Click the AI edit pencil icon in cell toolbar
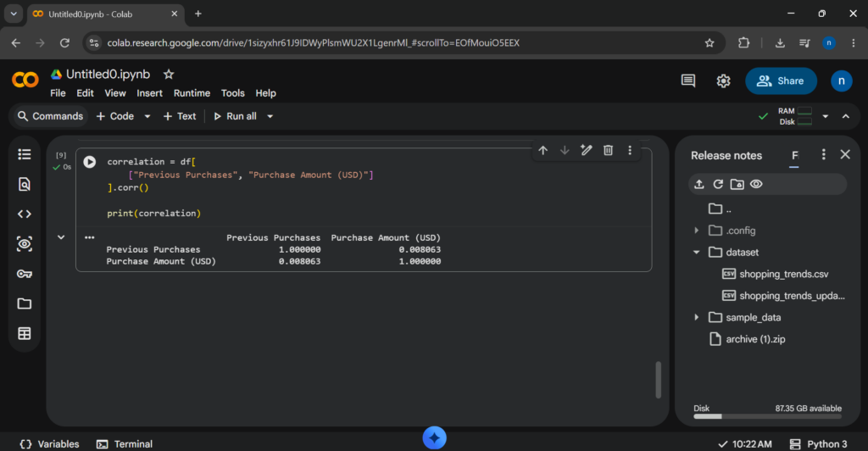The height and width of the screenshot is (451, 868). coord(587,151)
